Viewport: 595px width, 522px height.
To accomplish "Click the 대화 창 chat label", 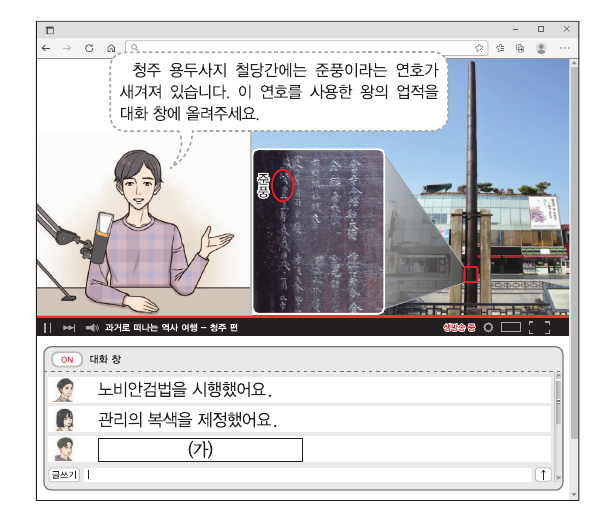I will [105, 359].
